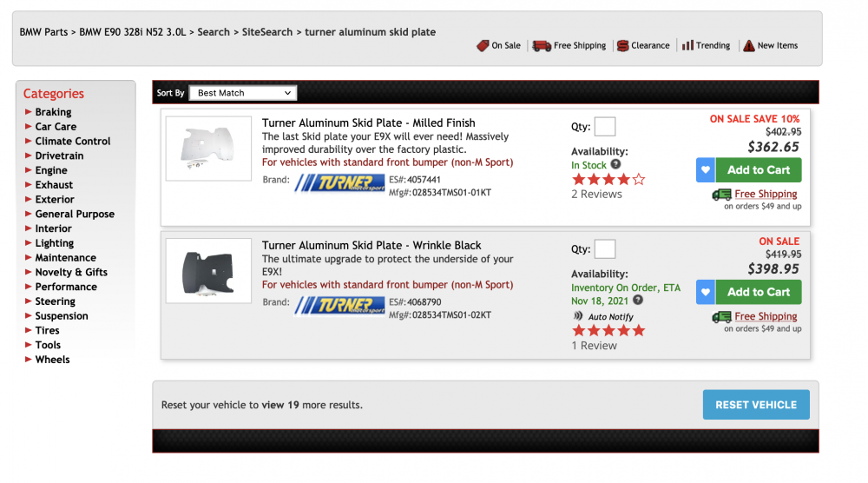The height and width of the screenshot is (483, 868).
Task: View the 1 Review link
Action: tap(594, 346)
